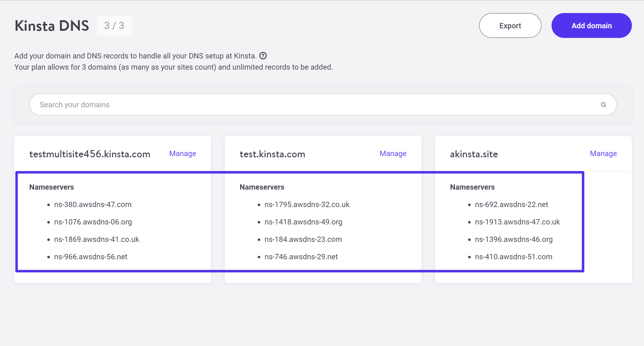Select nameserver ns-410.awsdns-51.com

click(x=513, y=256)
